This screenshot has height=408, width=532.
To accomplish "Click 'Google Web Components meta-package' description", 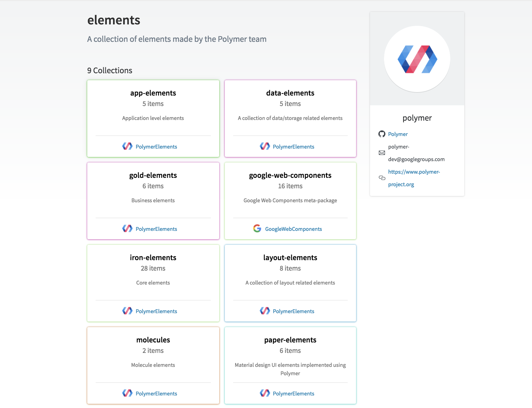I will pos(290,201).
